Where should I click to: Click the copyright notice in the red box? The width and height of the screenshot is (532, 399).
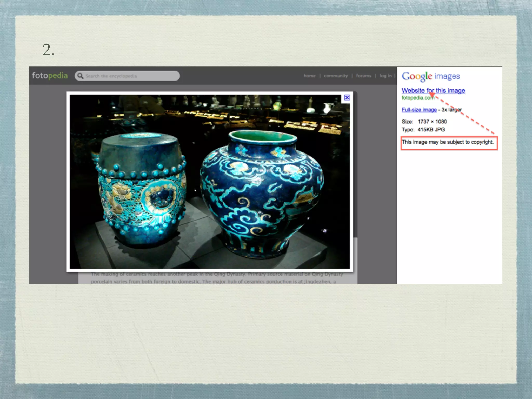click(x=447, y=142)
